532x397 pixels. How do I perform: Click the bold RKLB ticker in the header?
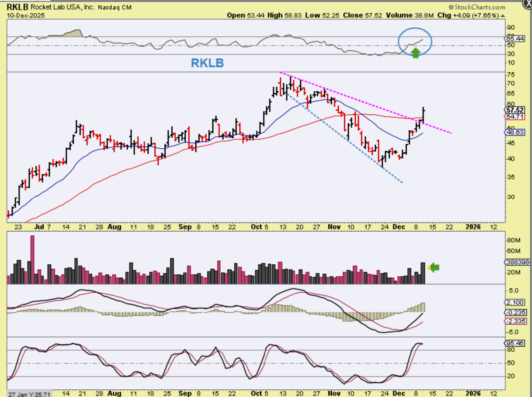click(x=18, y=7)
